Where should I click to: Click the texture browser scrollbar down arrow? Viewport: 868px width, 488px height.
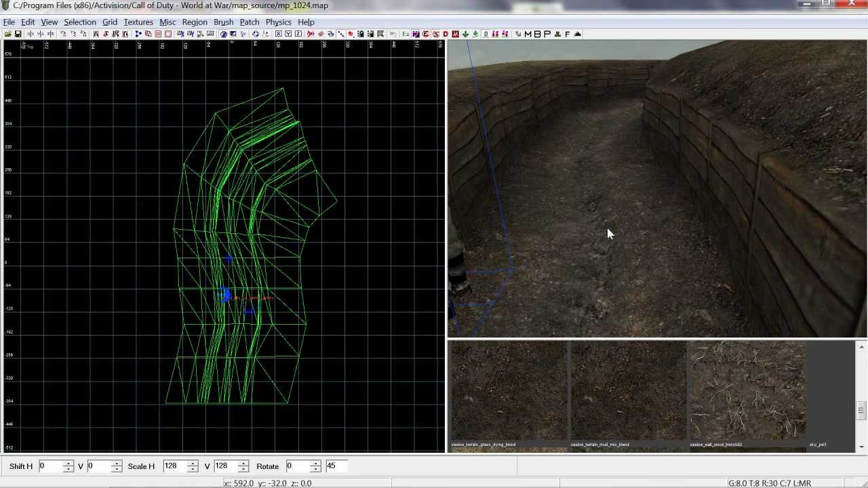click(x=861, y=447)
